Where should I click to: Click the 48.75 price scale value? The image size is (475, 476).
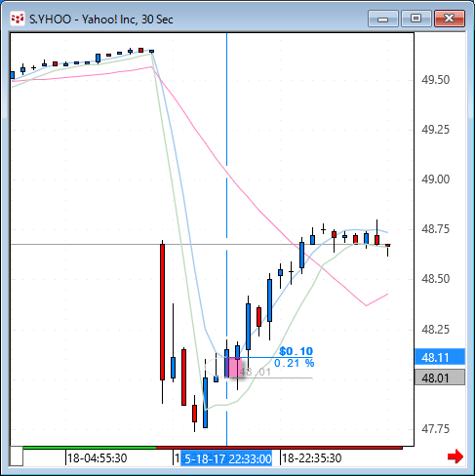pyautogui.click(x=435, y=229)
